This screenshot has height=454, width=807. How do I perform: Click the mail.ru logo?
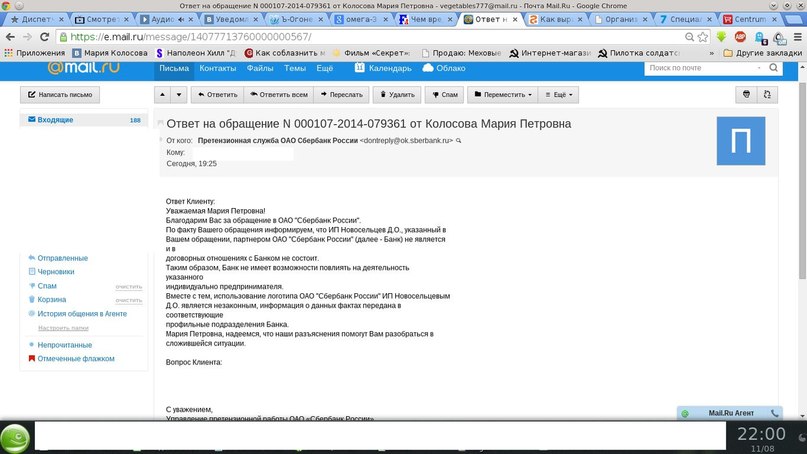point(83,67)
